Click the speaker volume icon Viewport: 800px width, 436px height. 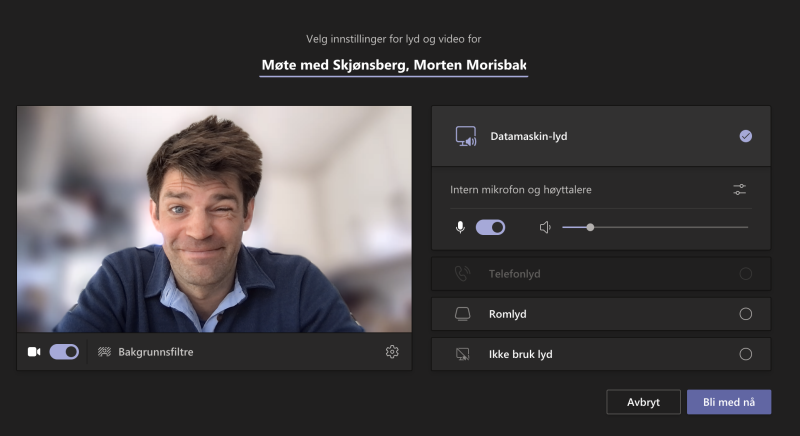545,227
